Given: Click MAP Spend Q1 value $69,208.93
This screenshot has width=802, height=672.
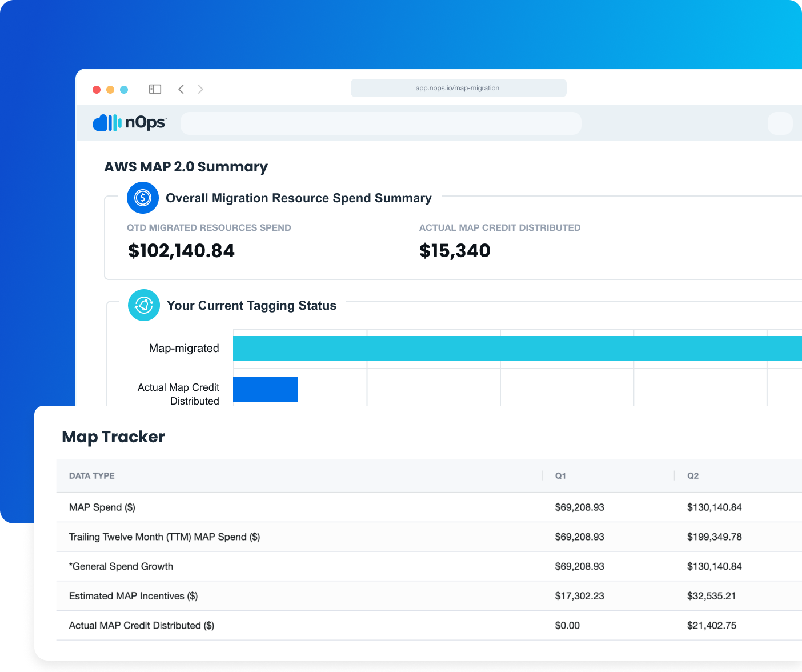Looking at the screenshot, I should tap(579, 507).
